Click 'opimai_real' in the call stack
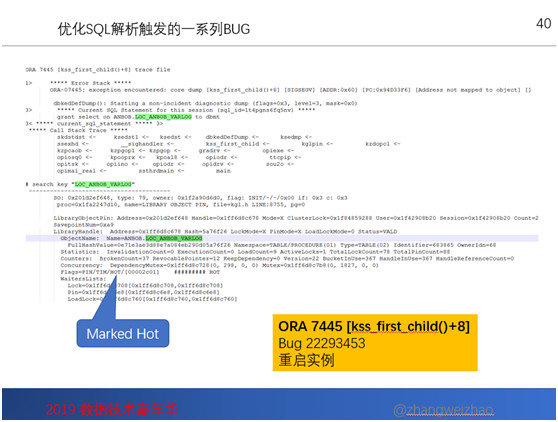This screenshot has width=558, height=422. pos(77,171)
